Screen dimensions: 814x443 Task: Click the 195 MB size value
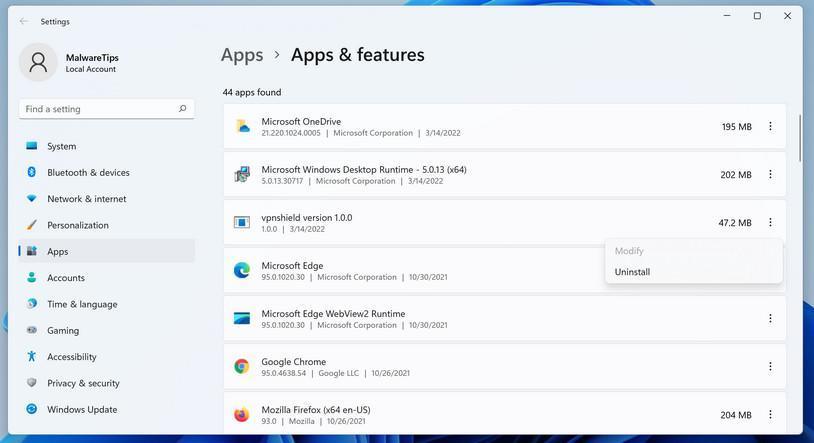point(737,127)
